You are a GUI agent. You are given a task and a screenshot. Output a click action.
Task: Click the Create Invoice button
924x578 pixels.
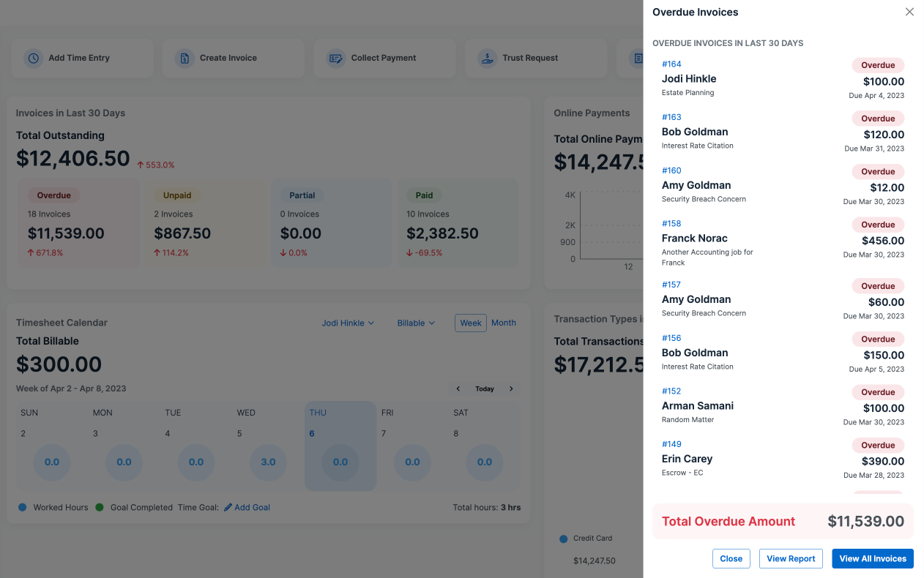pyautogui.click(x=234, y=59)
